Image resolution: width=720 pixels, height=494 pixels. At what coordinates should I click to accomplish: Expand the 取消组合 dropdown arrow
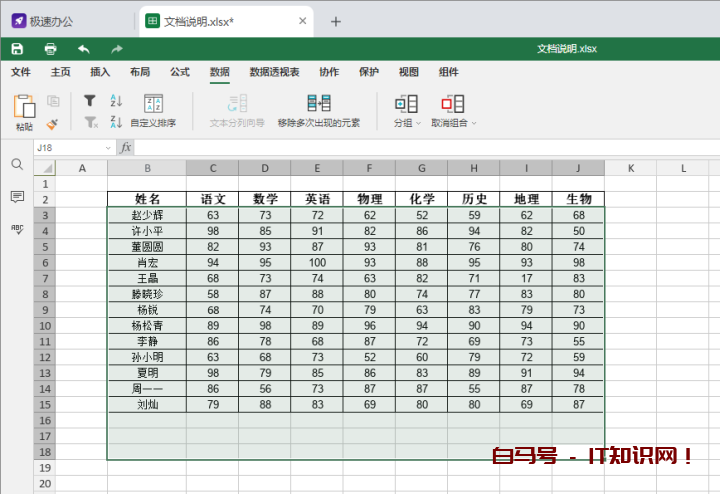tap(474, 123)
